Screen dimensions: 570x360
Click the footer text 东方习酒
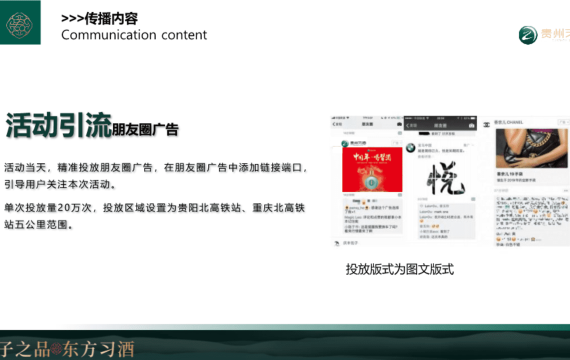99,349
